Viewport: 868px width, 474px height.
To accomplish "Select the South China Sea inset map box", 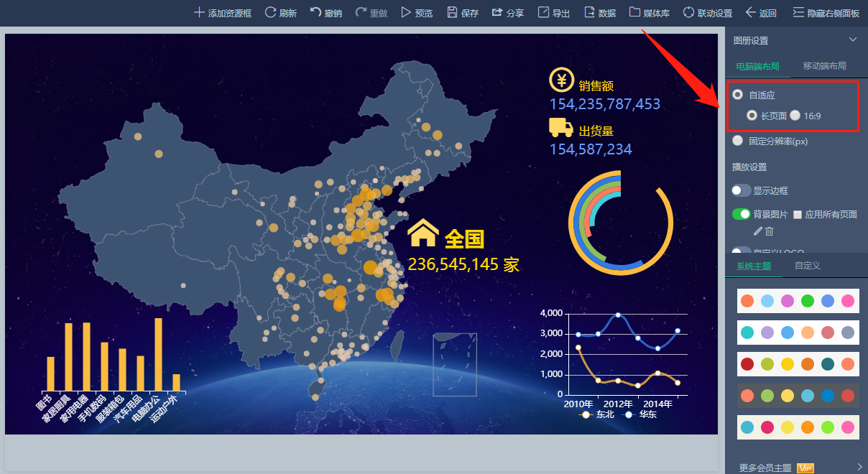I will click(x=455, y=364).
